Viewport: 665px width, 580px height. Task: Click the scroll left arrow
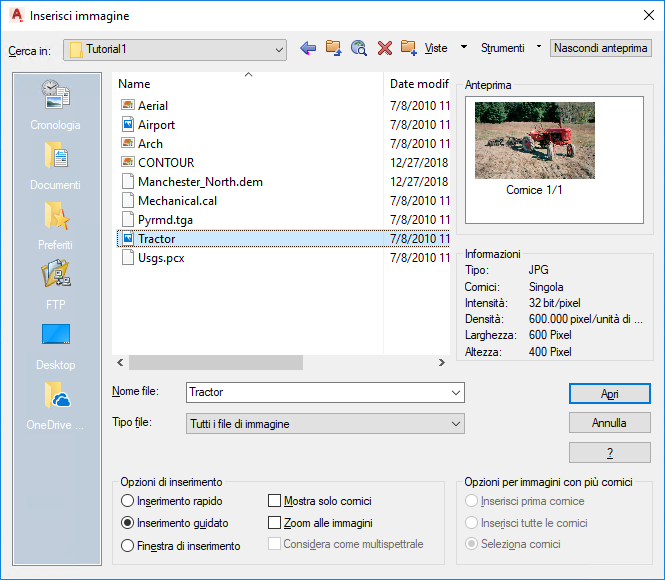click(120, 362)
